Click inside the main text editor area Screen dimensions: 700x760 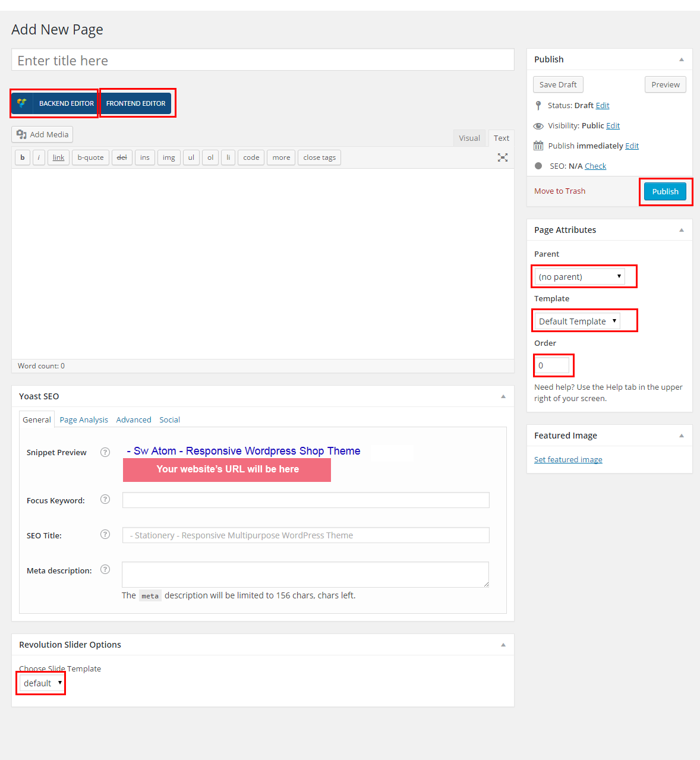[263, 264]
